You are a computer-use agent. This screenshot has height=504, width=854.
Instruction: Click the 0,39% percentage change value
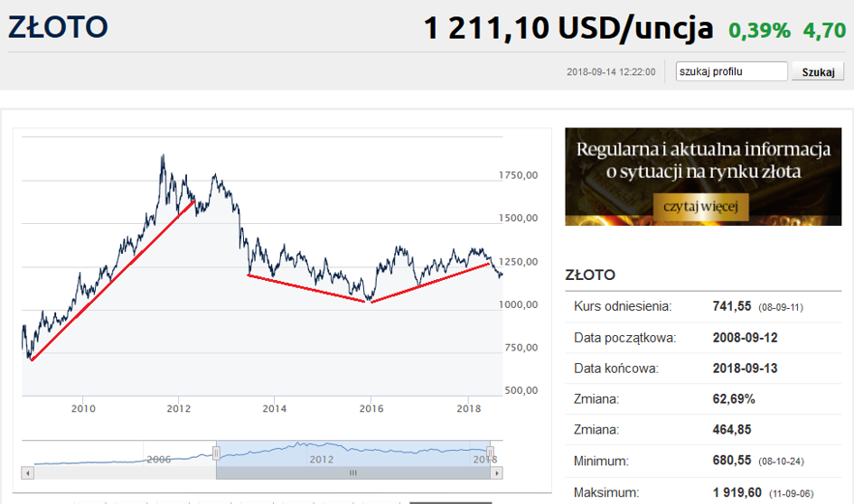[x=759, y=31]
